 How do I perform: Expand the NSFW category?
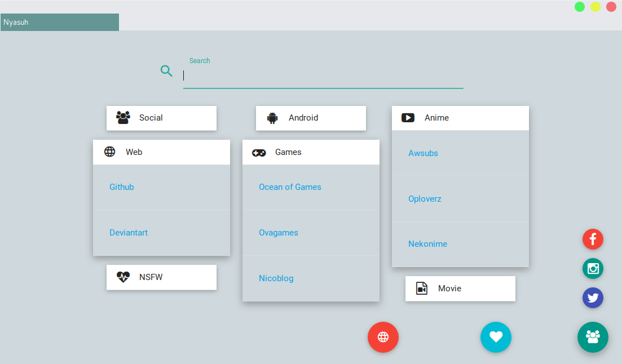coord(161,277)
